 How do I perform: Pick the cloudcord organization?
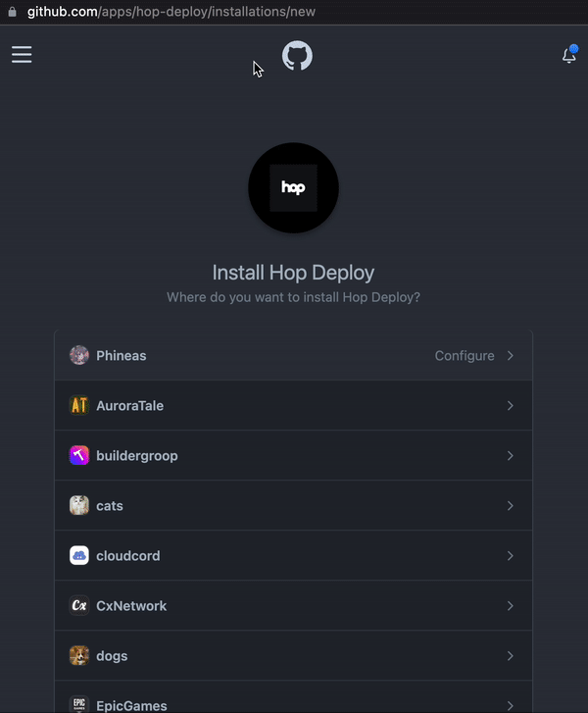(x=128, y=556)
